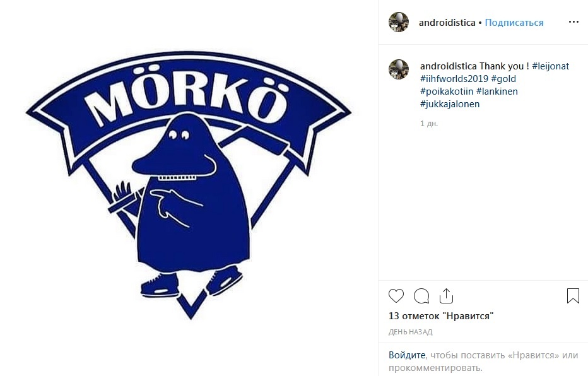
Task: View the 13 отметок "Нравится" likes list
Action: pos(441,316)
